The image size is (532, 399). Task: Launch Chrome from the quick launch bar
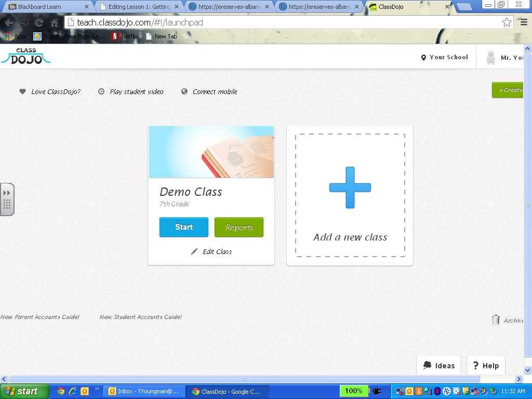61,391
